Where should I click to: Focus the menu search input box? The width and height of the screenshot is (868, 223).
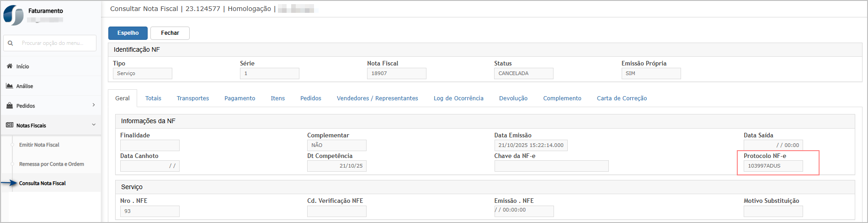point(56,43)
